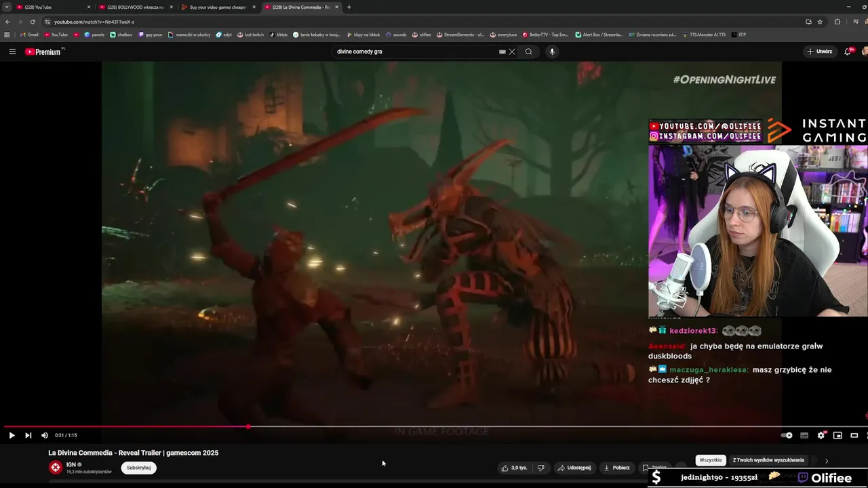Switch to 'Buy your video games cheaper' tab

click(217, 7)
